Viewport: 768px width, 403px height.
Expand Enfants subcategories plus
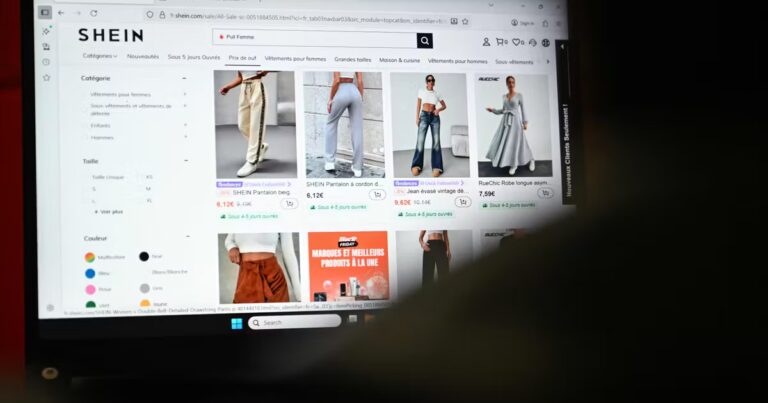tap(186, 125)
